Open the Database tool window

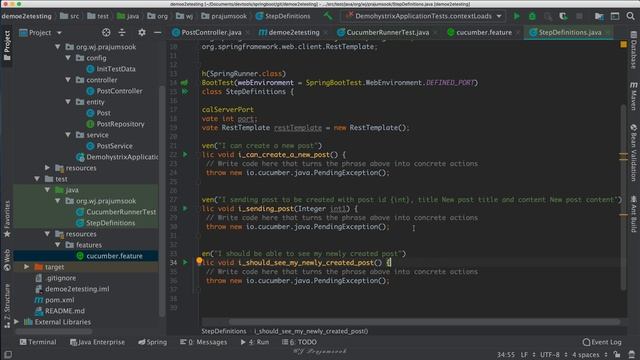633,50
